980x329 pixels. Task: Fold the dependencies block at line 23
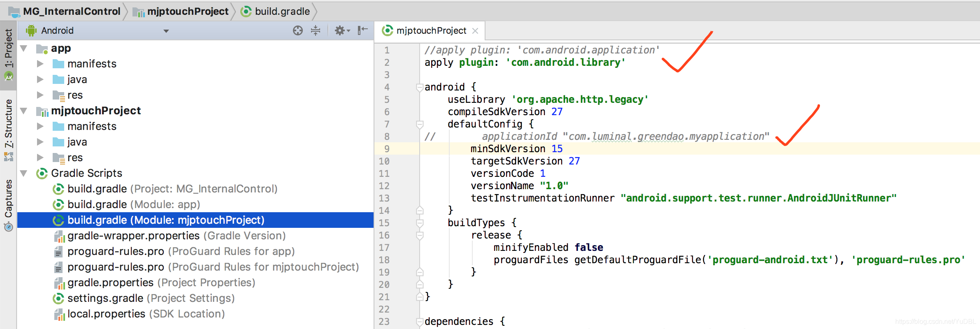click(x=420, y=322)
